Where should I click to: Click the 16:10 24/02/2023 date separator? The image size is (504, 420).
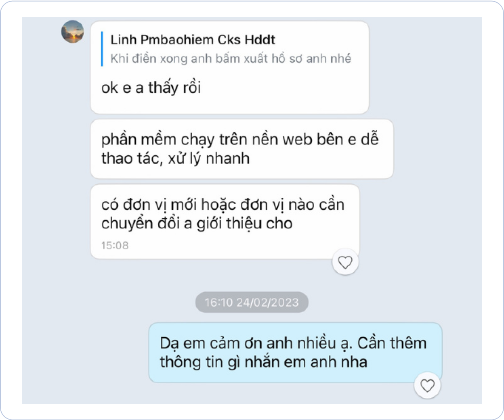pos(252,302)
